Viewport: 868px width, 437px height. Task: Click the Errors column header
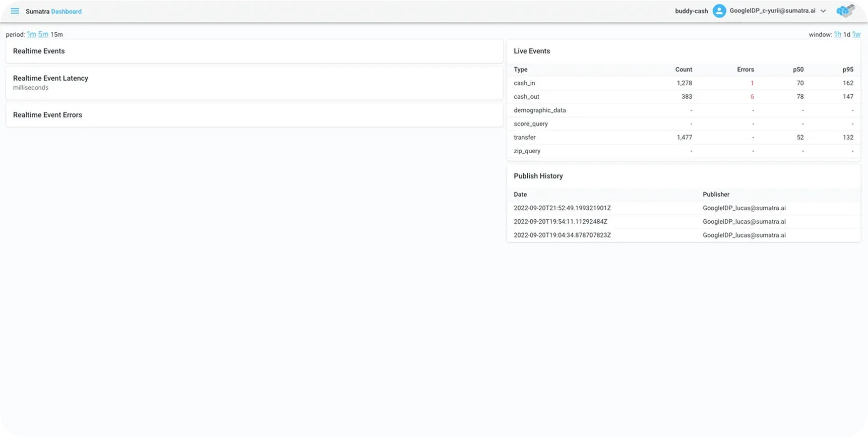745,70
